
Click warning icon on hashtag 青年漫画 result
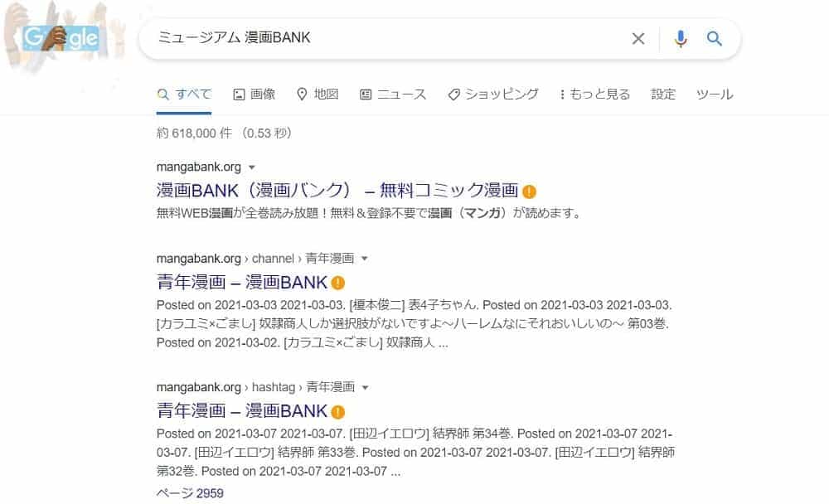pos(338,411)
